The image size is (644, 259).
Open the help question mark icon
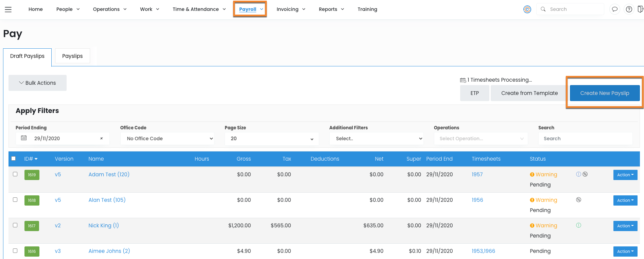[629, 9]
